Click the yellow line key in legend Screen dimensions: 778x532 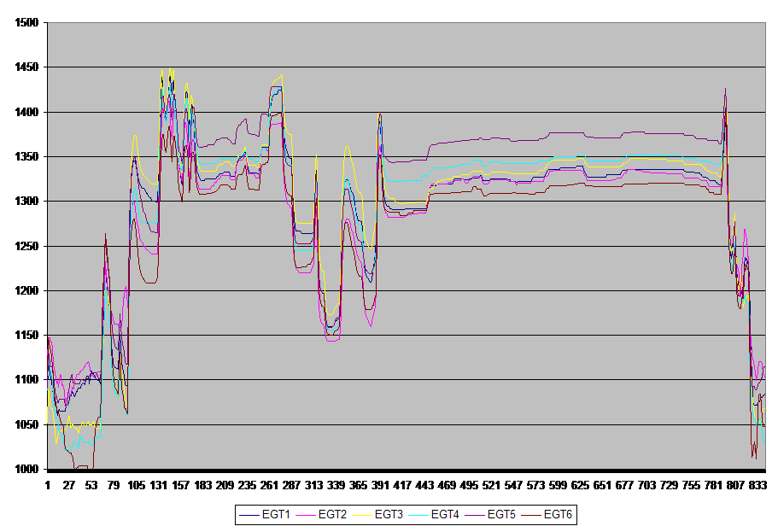coord(361,515)
